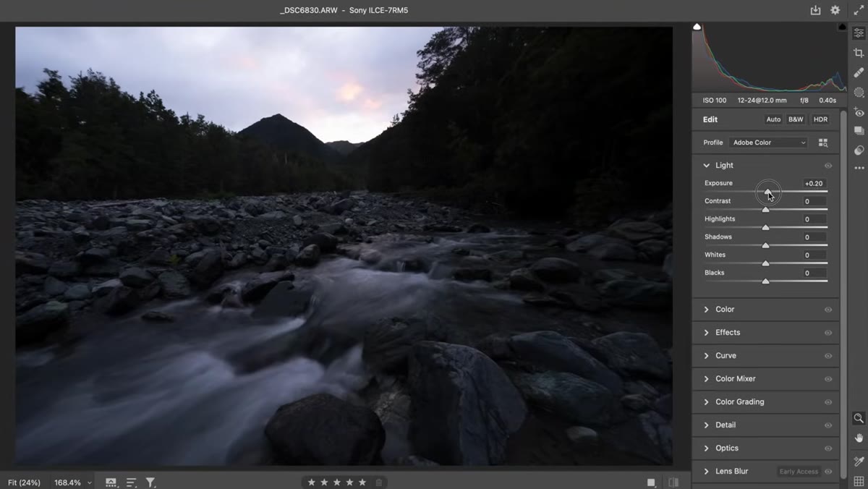Toggle visibility of Color Mixer edits
The image size is (868, 489).
[x=828, y=379]
